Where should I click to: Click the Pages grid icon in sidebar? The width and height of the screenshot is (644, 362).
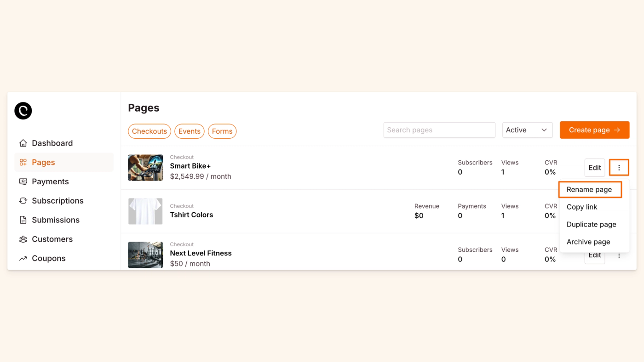click(x=23, y=163)
